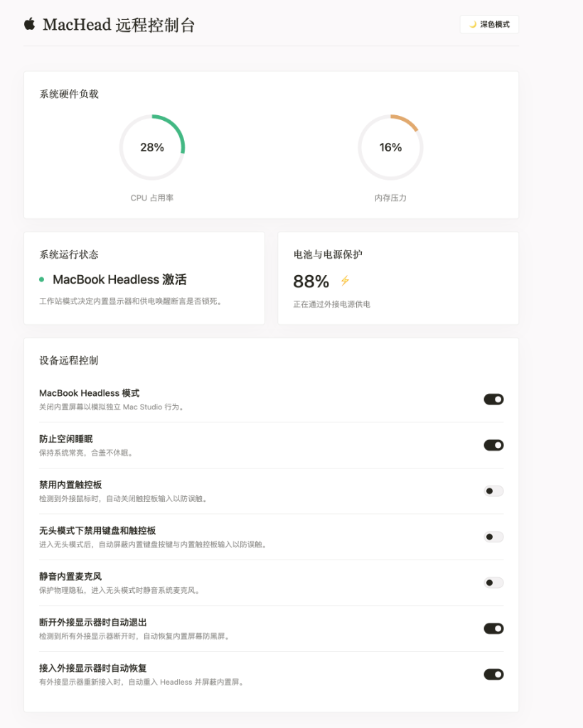583x728 pixels.
Task: Click the 88% battery value
Action: click(311, 282)
